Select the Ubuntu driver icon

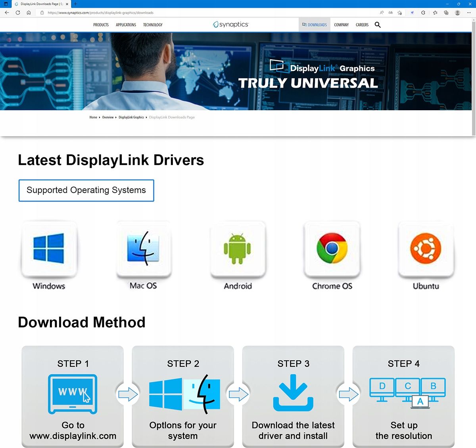coord(426,249)
